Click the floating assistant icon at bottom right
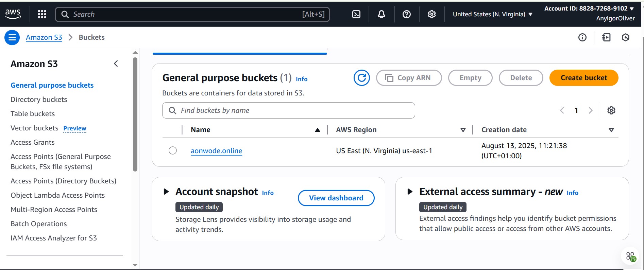The image size is (644, 270). pos(631,256)
